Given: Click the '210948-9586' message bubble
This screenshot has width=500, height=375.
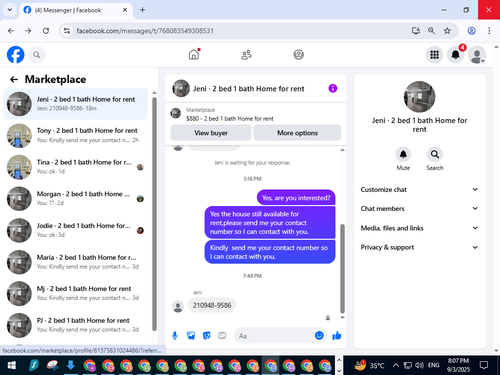Looking at the screenshot, I should point(212,305).
